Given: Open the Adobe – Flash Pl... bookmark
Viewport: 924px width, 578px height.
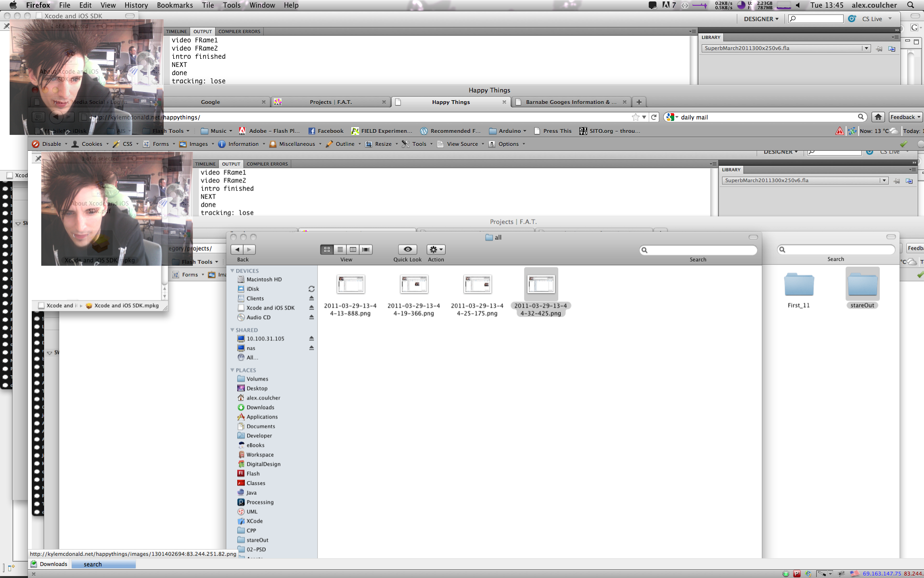Looking at the screenshot, I should [x=269, y=131].
